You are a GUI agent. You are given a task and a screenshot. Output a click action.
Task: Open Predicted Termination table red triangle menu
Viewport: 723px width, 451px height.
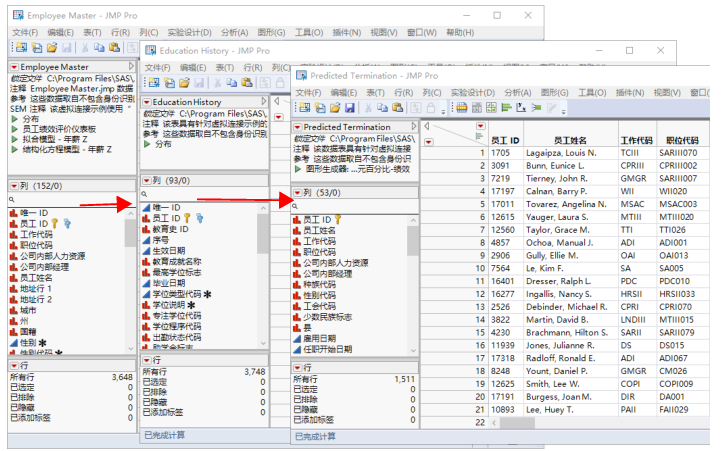pos(297,127)
